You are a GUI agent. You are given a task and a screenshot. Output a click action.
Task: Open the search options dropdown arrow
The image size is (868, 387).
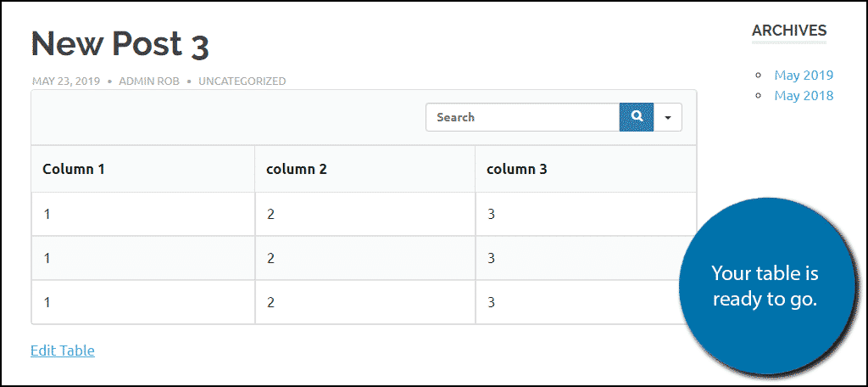click(x=668, y=117)
